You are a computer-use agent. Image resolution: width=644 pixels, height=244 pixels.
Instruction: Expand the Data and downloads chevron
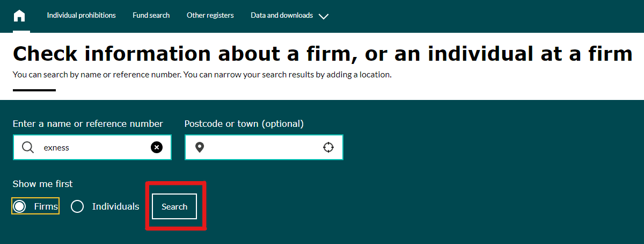tap(323, 16)
